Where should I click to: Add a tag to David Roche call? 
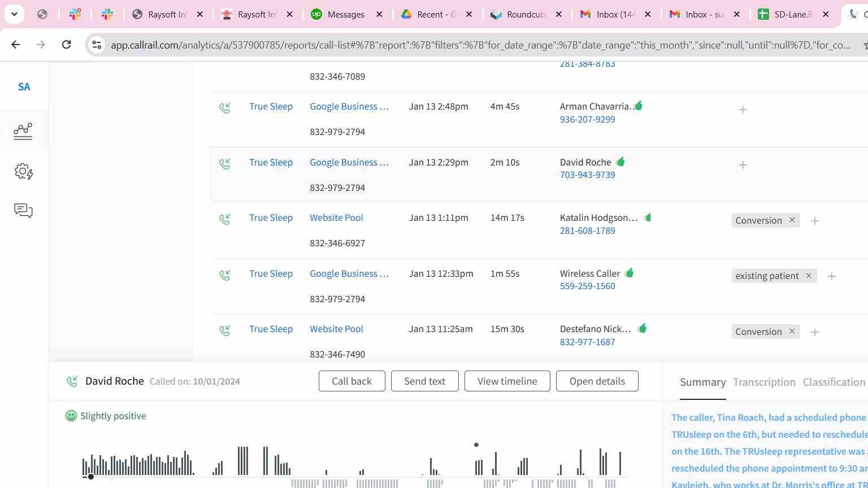click(x=743, y=165)
